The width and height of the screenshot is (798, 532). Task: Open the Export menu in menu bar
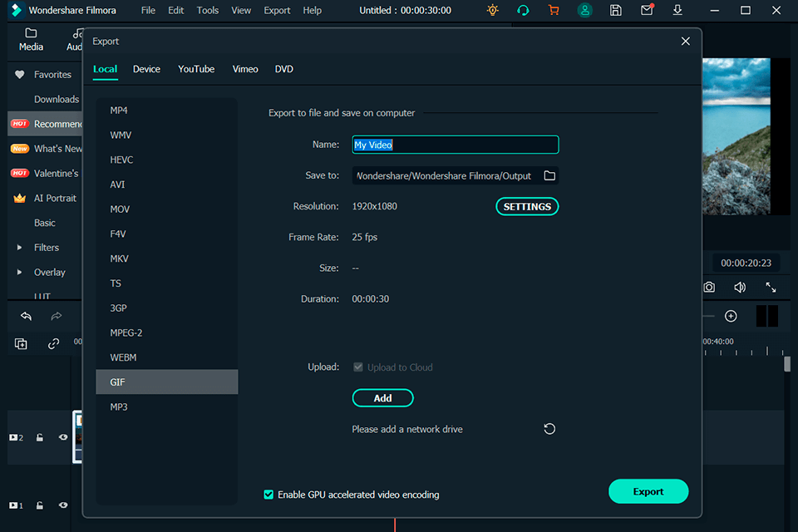tap(277, 10)
